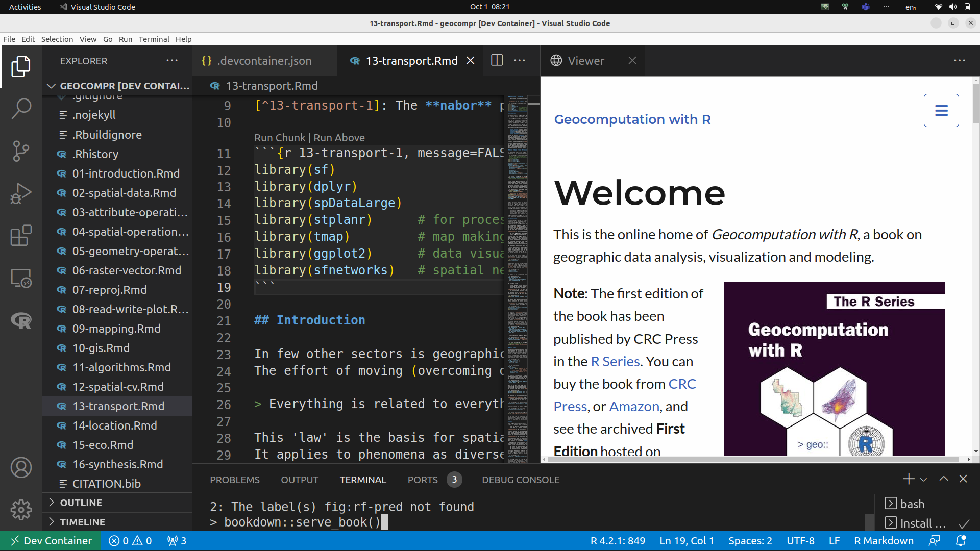Image resolution: width=980 pixels, height=551 pixels.
Task: Open Run and Debug view icon
Action: 21,193
